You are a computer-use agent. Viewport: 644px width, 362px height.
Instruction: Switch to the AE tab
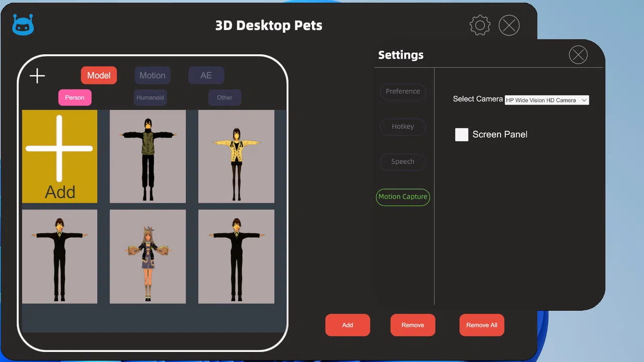(x=206, y=75)
